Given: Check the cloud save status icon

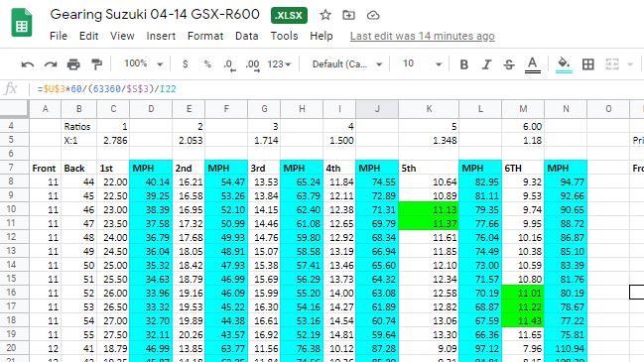Looking at the screenshot, I should click(373, 16).
